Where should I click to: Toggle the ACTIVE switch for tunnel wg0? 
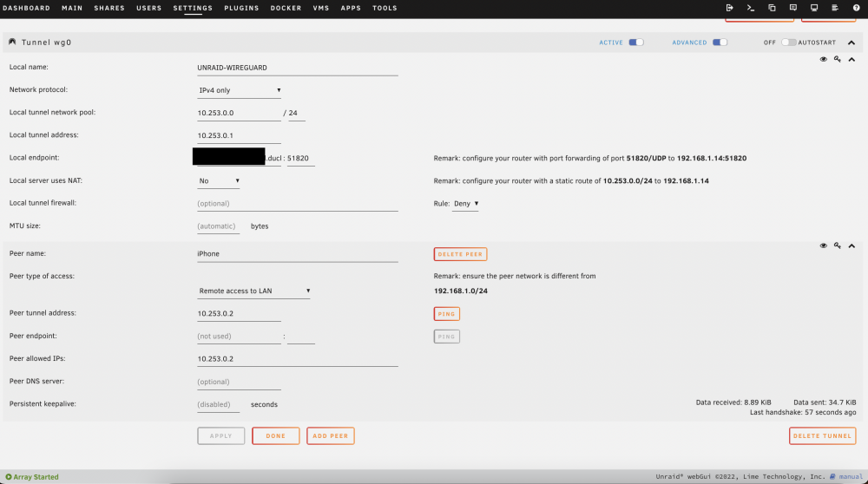(x=636, y=42)
